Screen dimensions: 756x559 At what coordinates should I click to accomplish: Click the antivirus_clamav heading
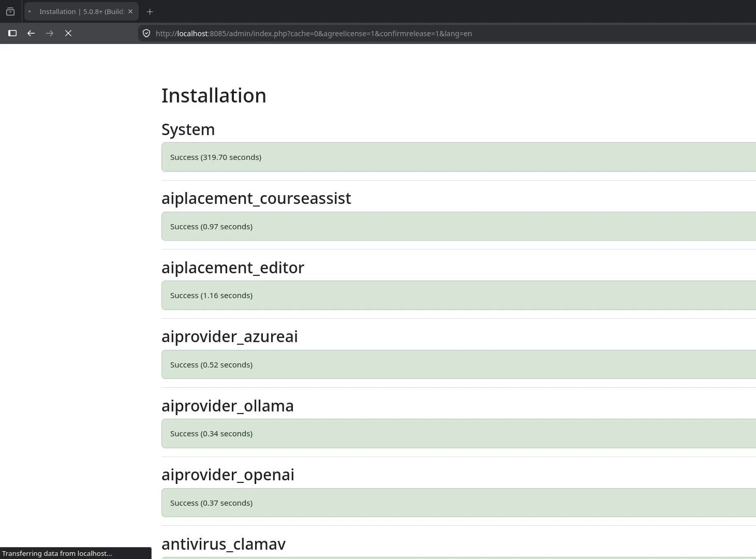tap(224, 544)
